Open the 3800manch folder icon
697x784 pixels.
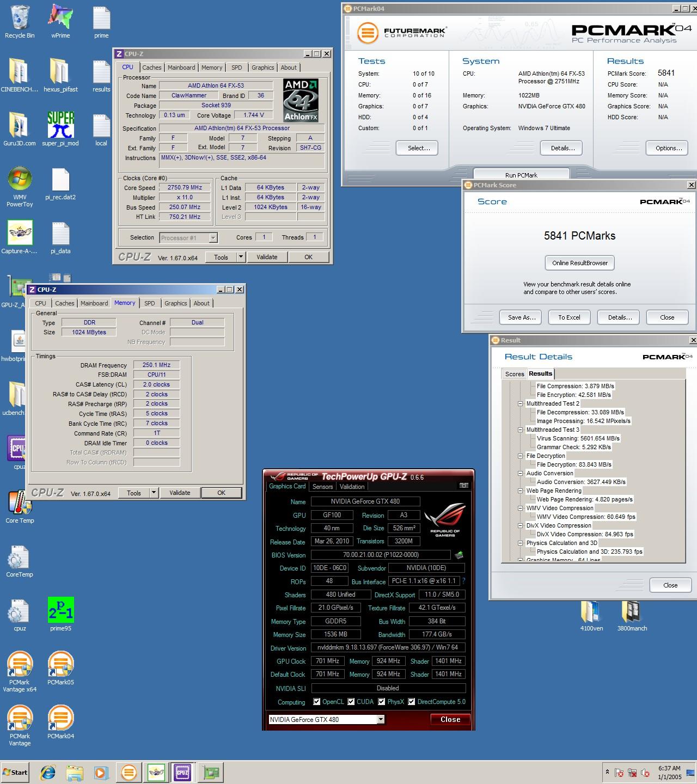click(632, 615)
